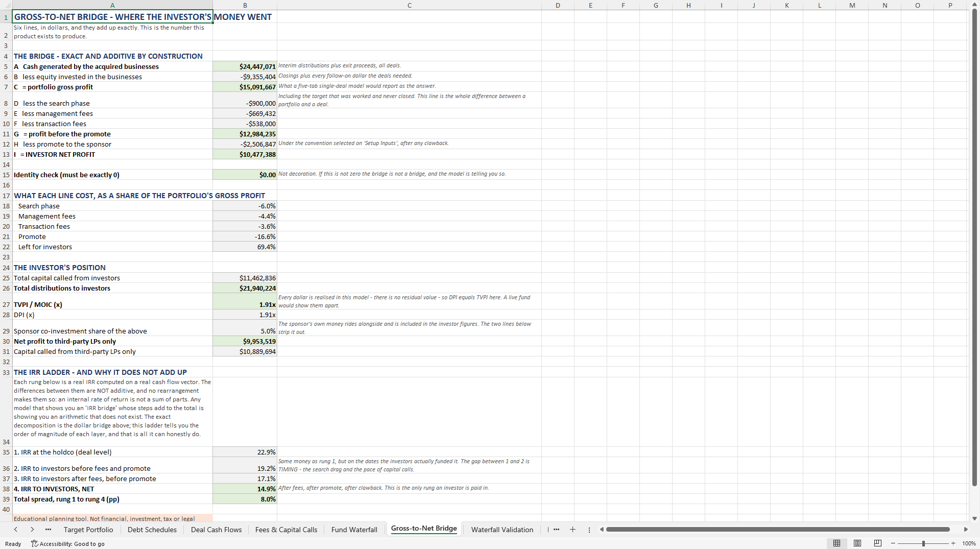This screenshot has height=549, width=980.
Task: Open Fund Waterfall sheet tab
Action: 354,530
